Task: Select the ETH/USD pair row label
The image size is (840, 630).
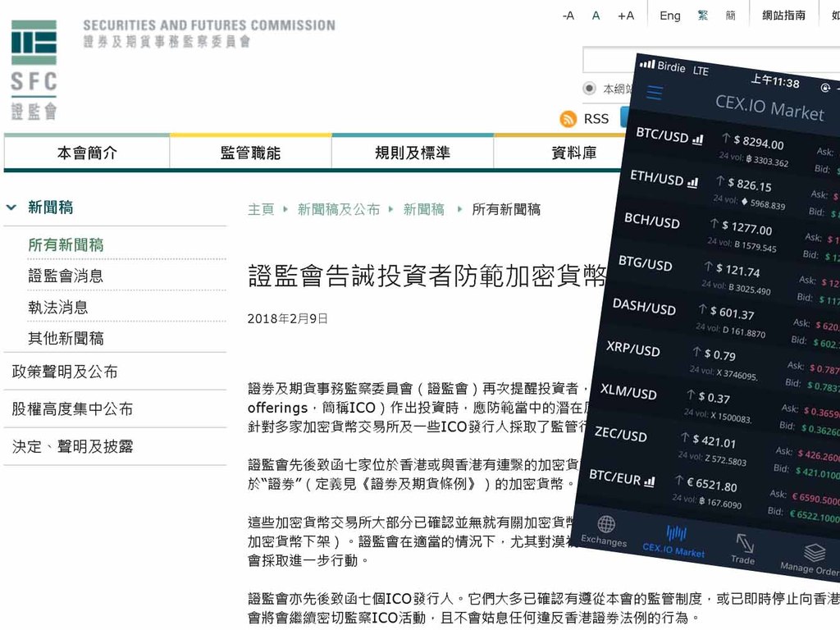Action: click(657, 177)
